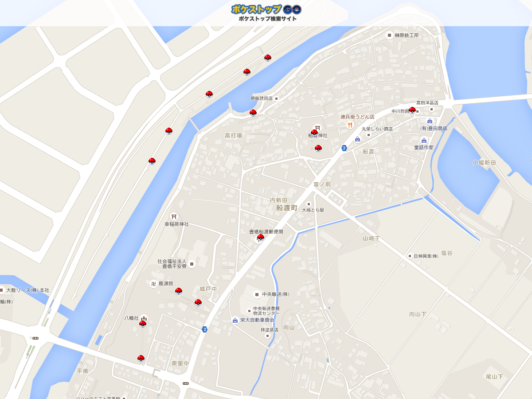
Task: Select the Pokestop marker overlapping the 船渡神社 label
Action: [x=314, y=133]
